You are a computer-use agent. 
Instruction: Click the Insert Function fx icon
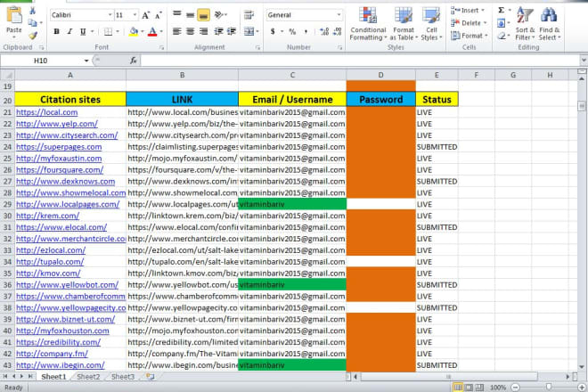133,61
